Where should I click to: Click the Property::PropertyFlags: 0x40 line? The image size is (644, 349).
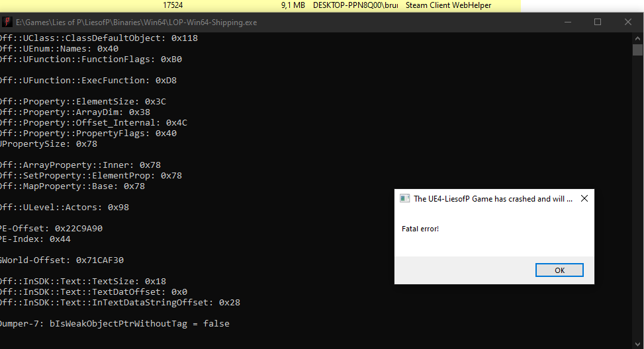tap(88, 134)
